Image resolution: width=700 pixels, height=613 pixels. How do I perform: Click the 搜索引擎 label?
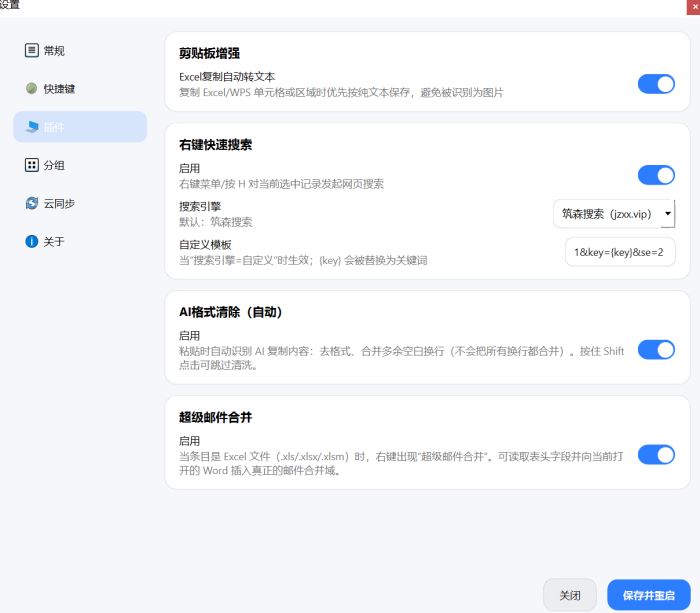coord(200,206)
